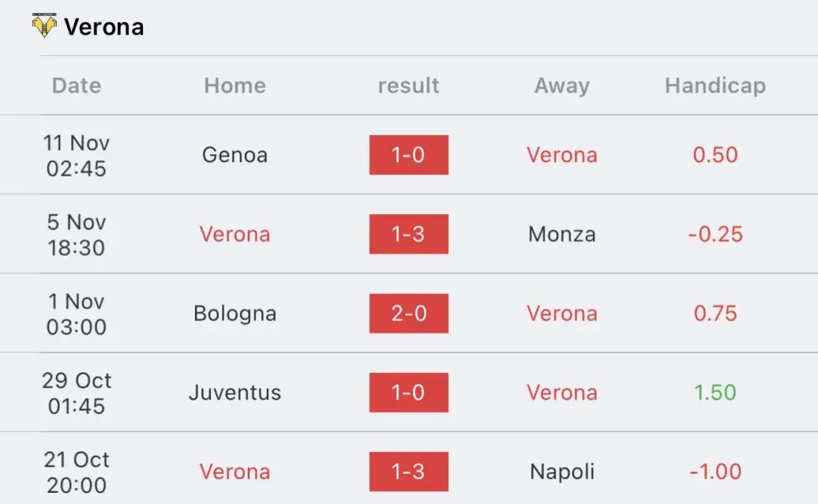Click the Genoa home team name
The width and height of the screenshot is (818, 504).
(x=235, y=155)
